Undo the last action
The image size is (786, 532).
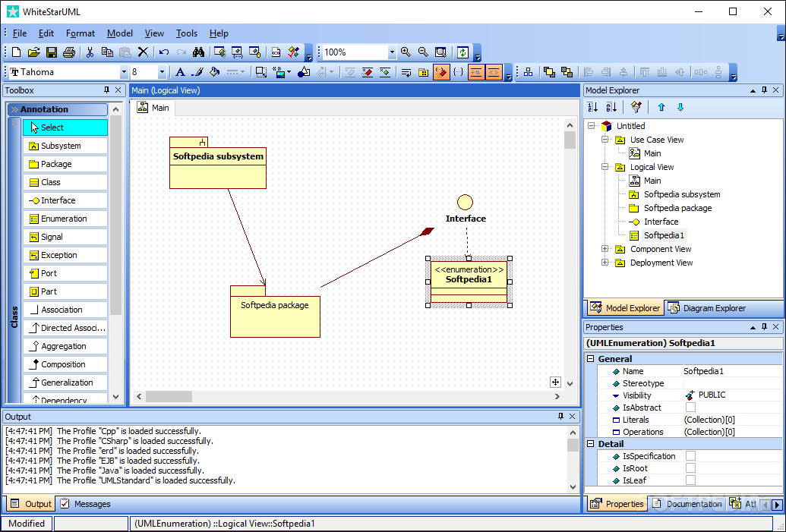click(x=164, y=52)
